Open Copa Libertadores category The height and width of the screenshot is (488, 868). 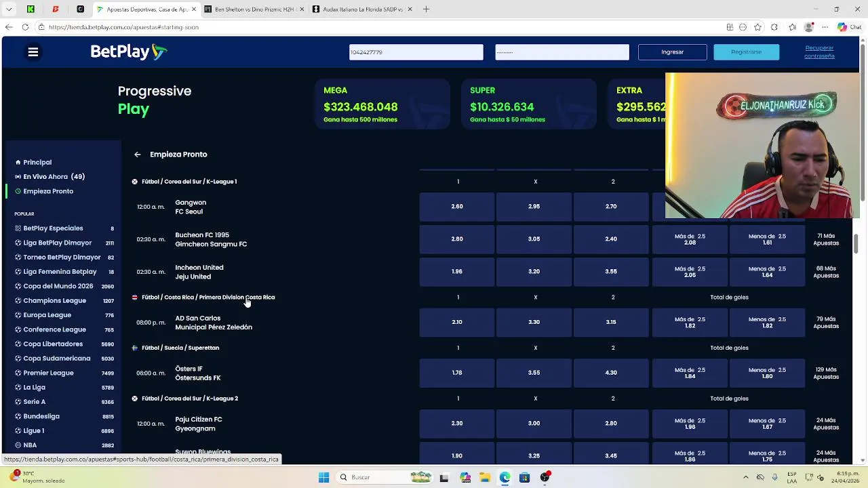[x=53, y=344]
